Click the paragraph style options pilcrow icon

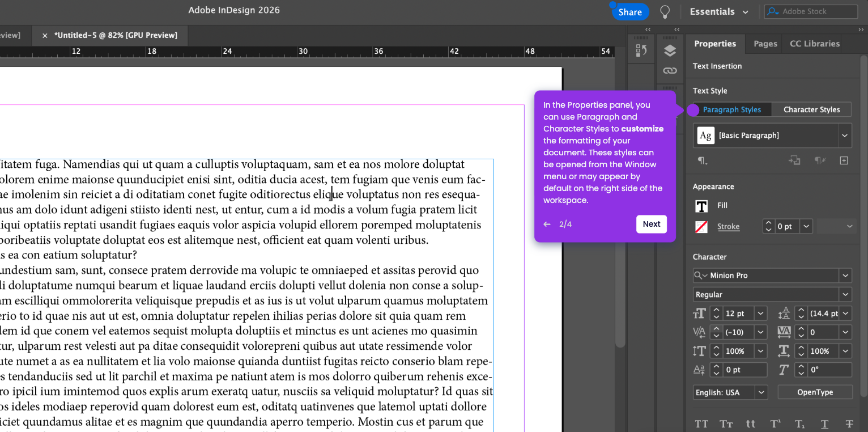703,160
